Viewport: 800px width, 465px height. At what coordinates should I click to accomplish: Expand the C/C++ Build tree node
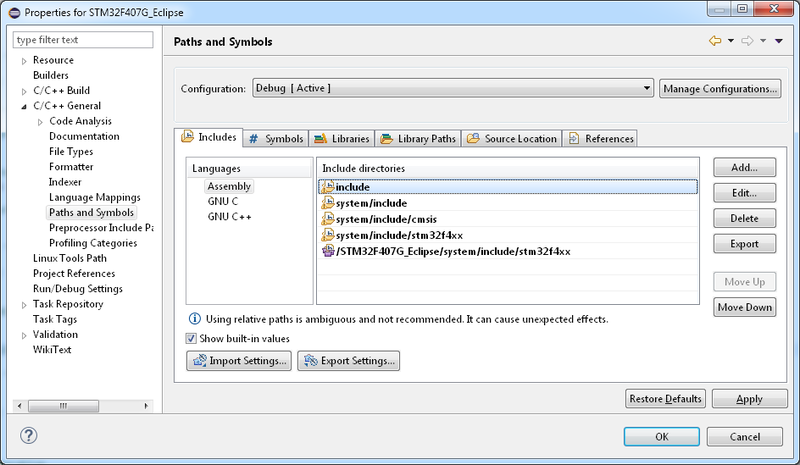pyautogui.click(x=24, y=91)
